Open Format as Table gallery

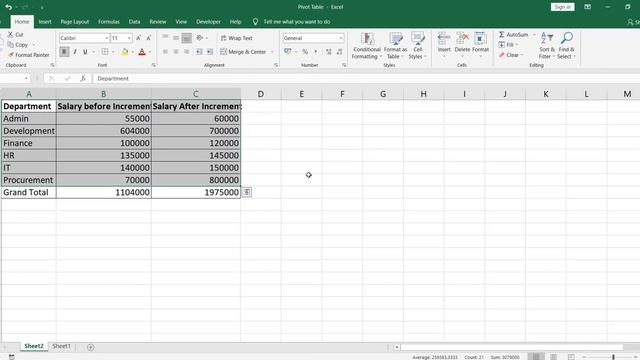(x=395, y=46)
